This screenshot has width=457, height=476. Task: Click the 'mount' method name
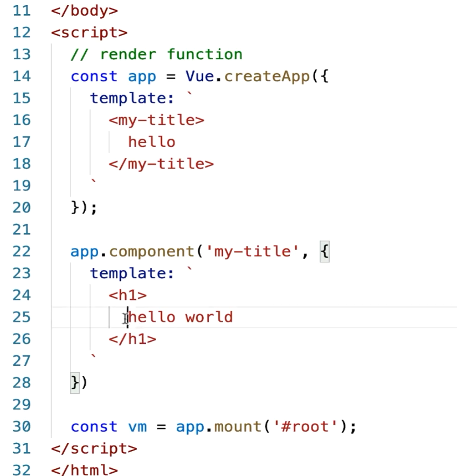[238, 427]
